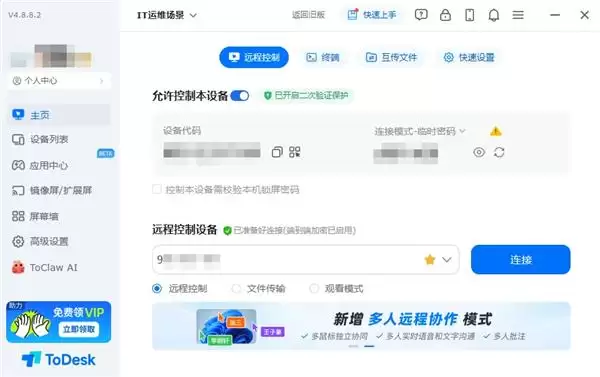Select the 文件传输 radio option
Viewport: 600px width, 377px height.
tap(236, 289)
